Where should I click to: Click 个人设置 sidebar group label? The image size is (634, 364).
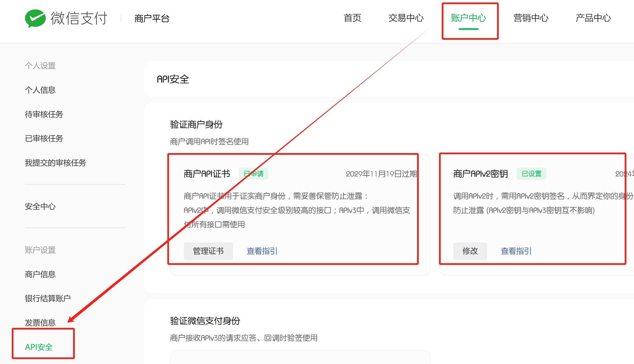[40, 65]
